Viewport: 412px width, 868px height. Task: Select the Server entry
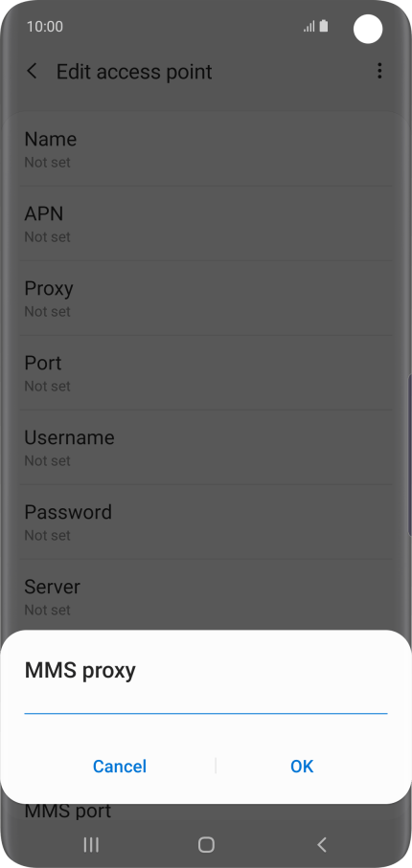click(206, 595)
